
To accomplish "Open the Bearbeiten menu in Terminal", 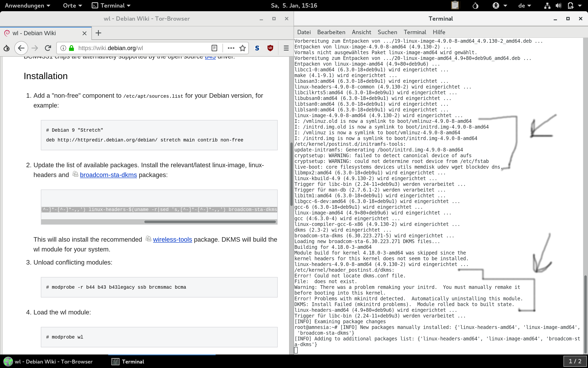I will [x=331, y=32].
